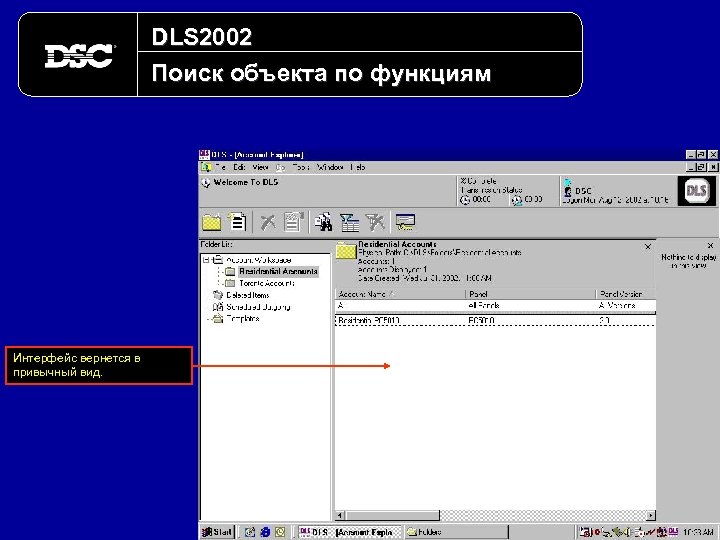Open the Tools menu
This screenshot has height=540, width=720.
[301, 167]
